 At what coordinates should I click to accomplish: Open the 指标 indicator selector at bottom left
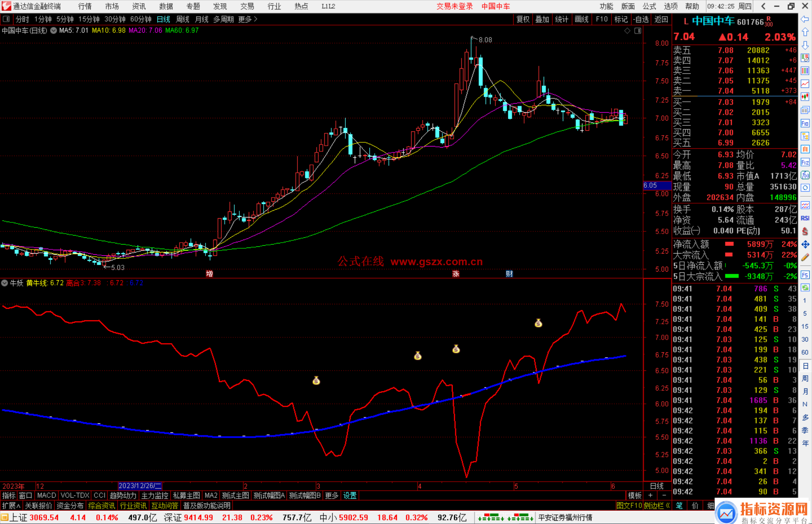(9, 496)
